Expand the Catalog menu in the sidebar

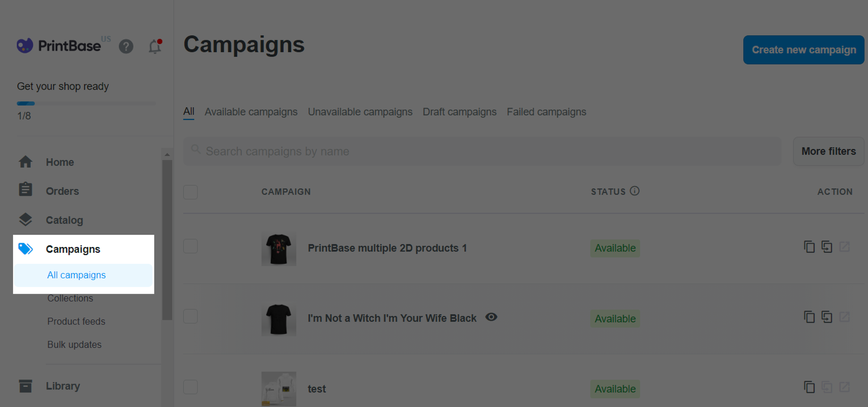pos(65,220)
